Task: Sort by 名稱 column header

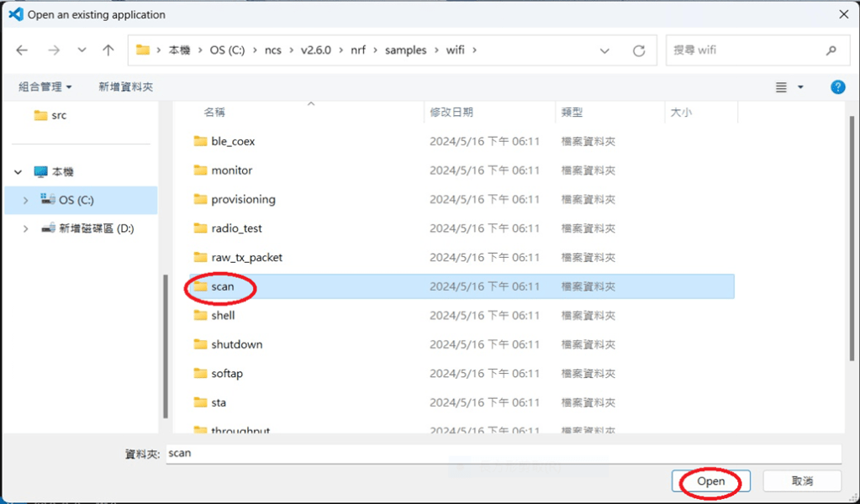Action: [x=214, y=113]
